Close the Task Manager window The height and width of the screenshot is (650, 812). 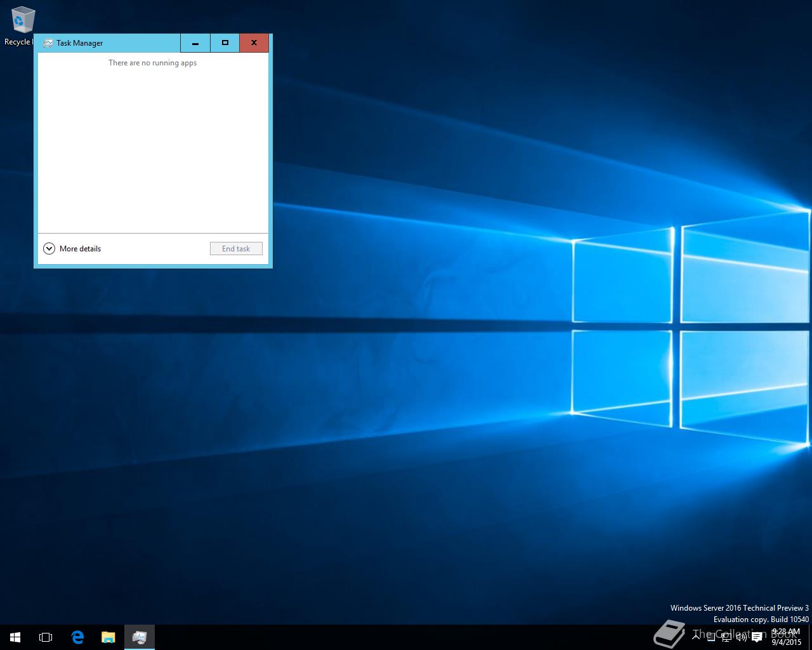pyautogui.click(x=254, y=43)
